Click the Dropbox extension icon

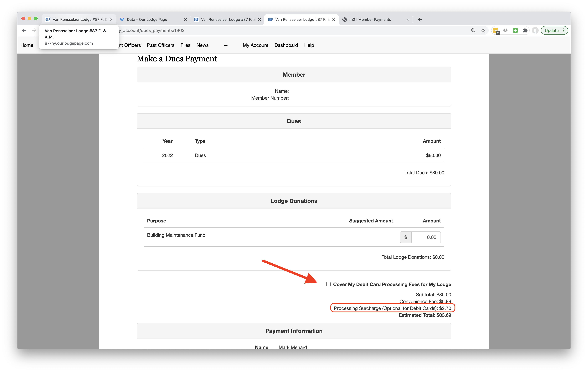505,31
